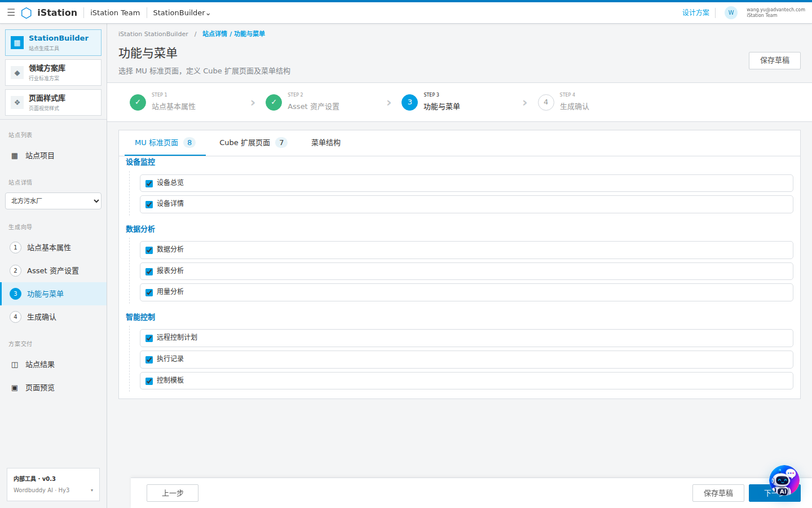Open 领域方案库 sidebar card
This screenshot has width=812, height=508.
(x=53, y=73)
